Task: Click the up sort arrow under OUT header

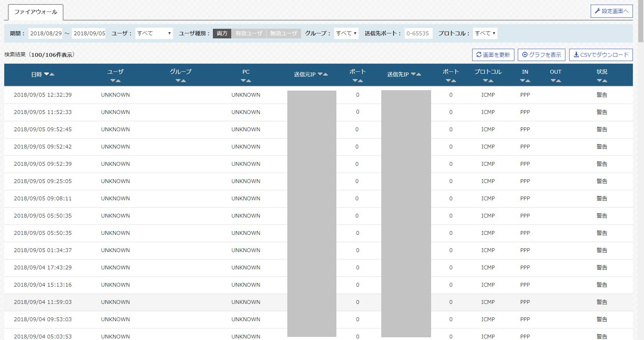Action: 558,81
